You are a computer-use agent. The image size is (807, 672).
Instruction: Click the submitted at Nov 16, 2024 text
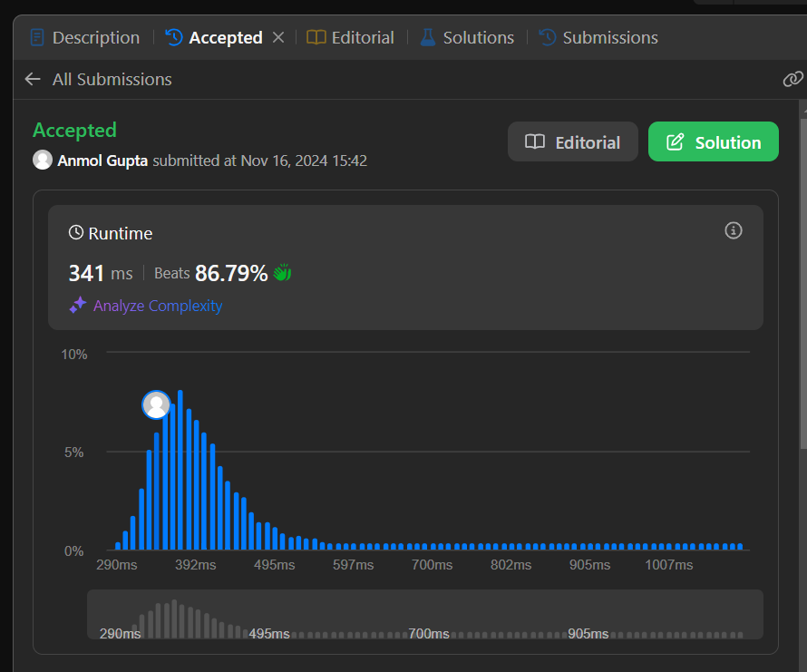260,161
